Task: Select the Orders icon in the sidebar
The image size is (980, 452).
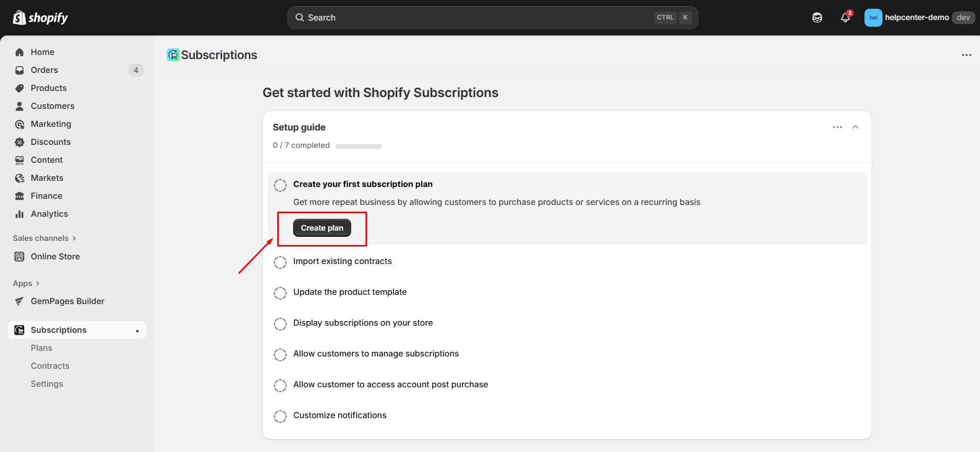Action: pyautogui.click(x=19, y=70)
